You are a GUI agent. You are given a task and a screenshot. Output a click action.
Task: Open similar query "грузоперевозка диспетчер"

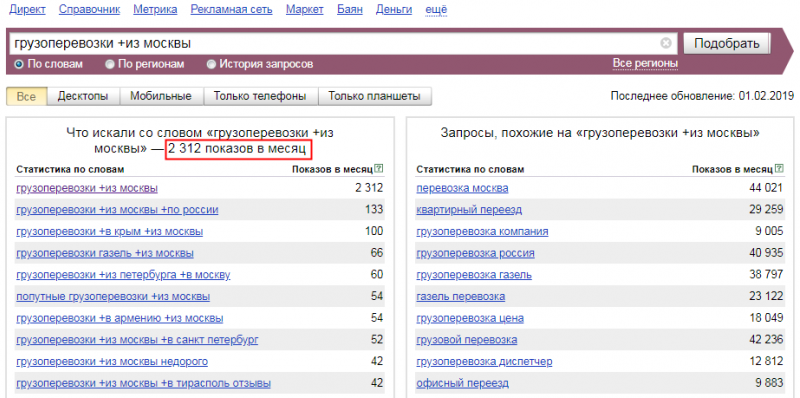[x=484, y=362]
